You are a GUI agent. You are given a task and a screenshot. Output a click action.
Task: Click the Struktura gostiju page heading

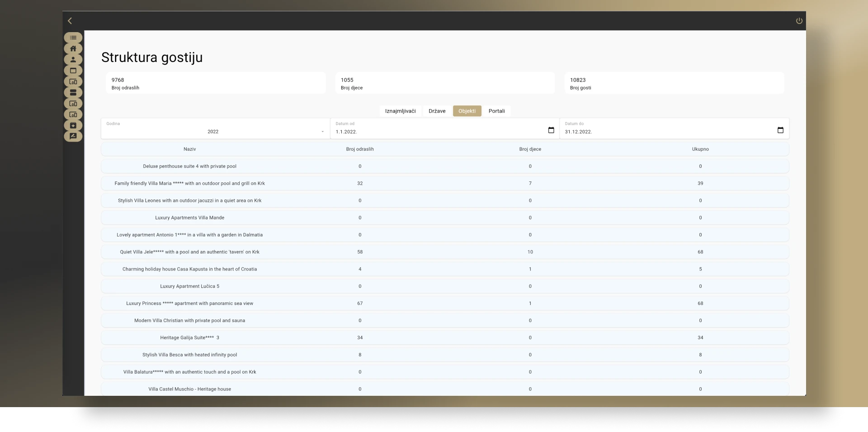[x=152, y=58]
